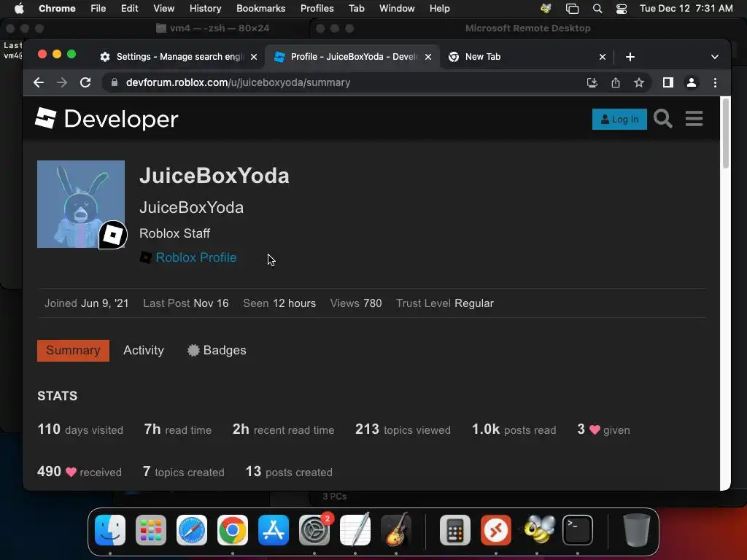Open the Window menu
The height and width of the screenshot is (560, 747).
397,8
